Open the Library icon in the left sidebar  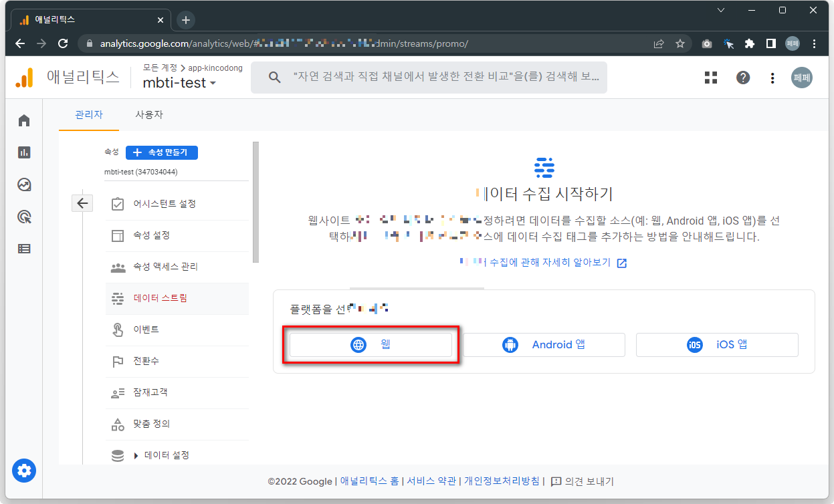[x=24, y=248]
